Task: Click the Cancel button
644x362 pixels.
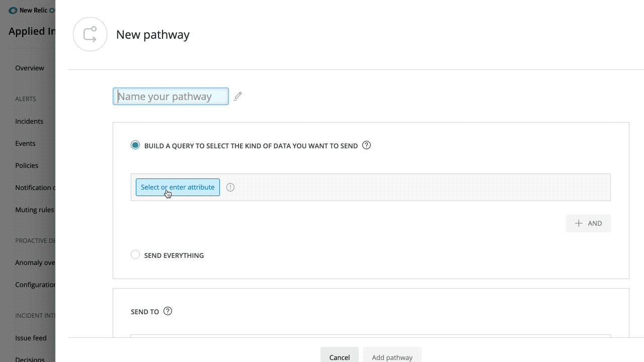Action: [339, 356]
